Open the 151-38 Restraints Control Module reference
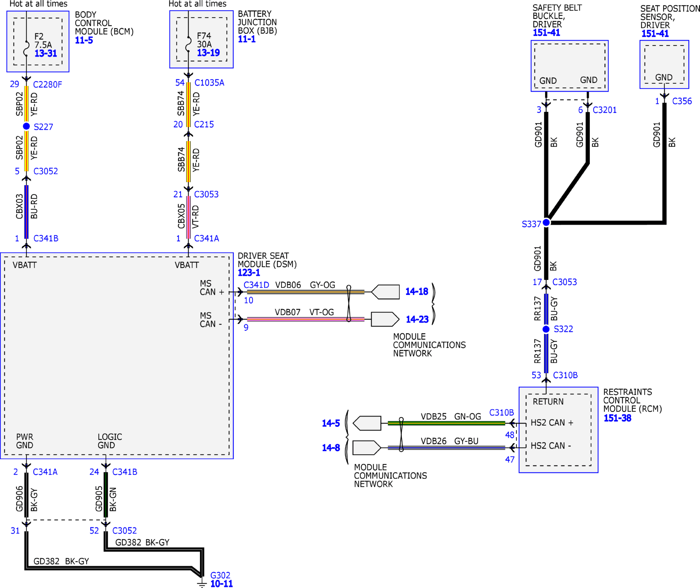 (x=617, y=418)
